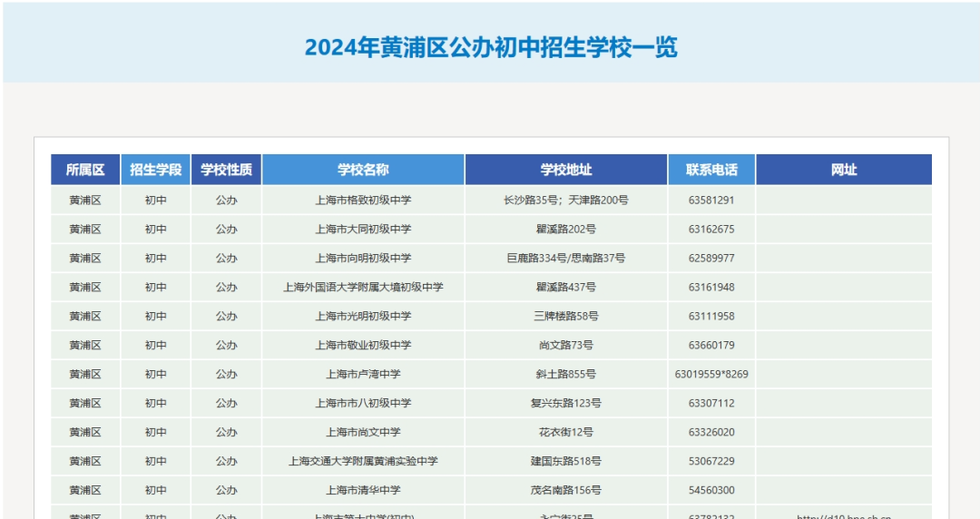Click 初中 in the 上海市光明初级中学 row
The height and width of the screenshot is (519, 980).
point(156,317)
